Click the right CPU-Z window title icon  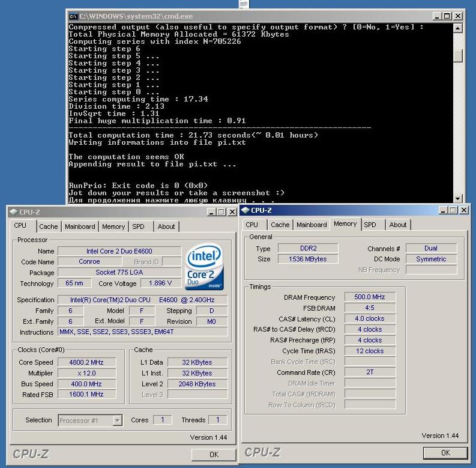[x=246, y=210]
